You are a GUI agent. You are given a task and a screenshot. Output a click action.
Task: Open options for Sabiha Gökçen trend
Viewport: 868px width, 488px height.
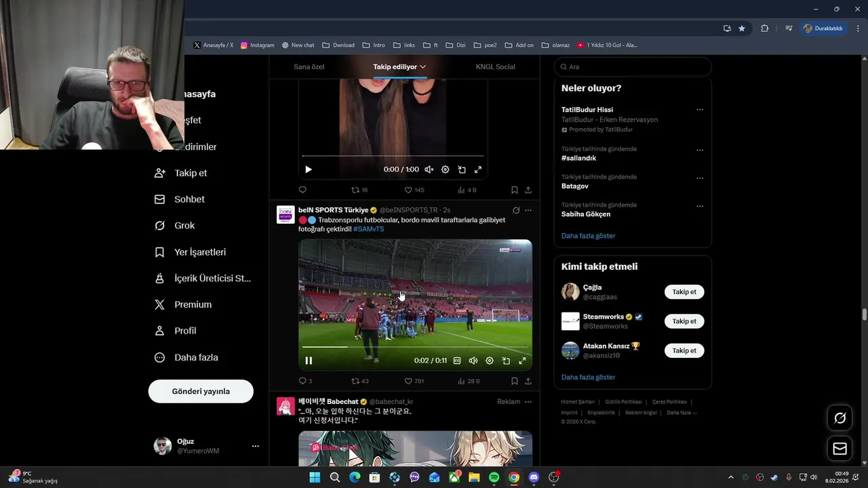pyautogui.click(x=700, y=206)
